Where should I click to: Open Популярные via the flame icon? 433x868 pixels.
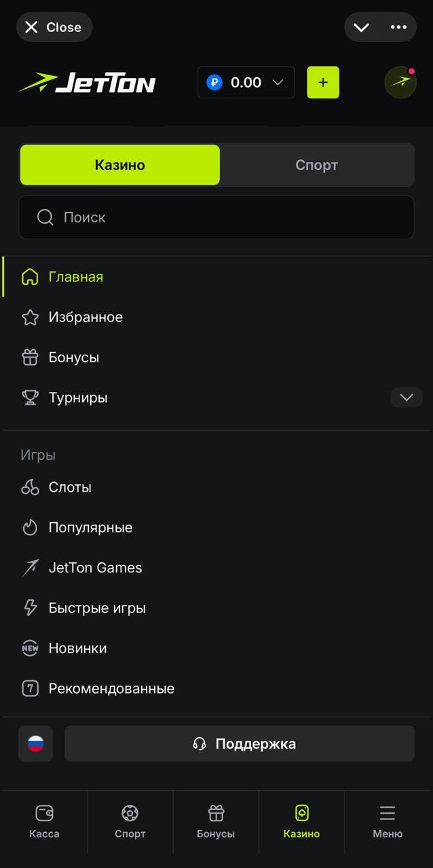pos(30,527)
